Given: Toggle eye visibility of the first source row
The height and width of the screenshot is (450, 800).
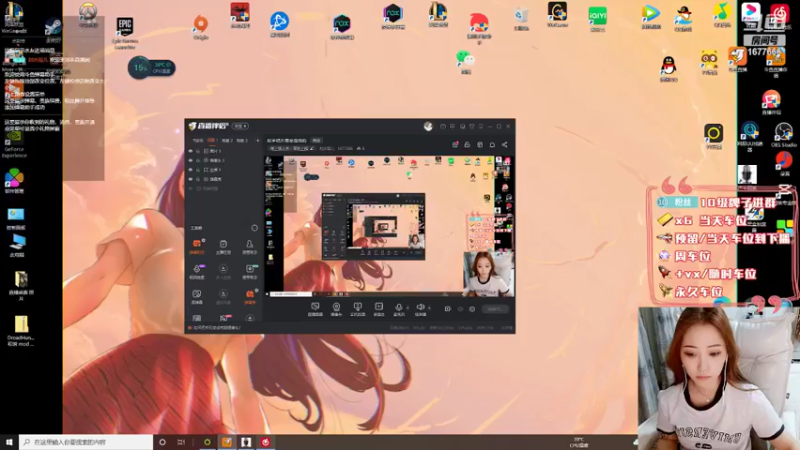Looking at the screenshot, I should [x=191, y=151].
